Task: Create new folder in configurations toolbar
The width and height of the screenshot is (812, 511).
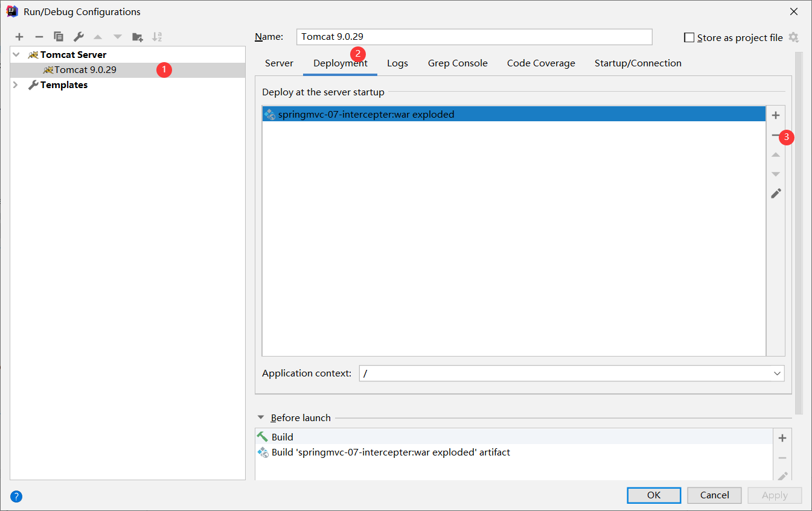Action: [138, 37]
